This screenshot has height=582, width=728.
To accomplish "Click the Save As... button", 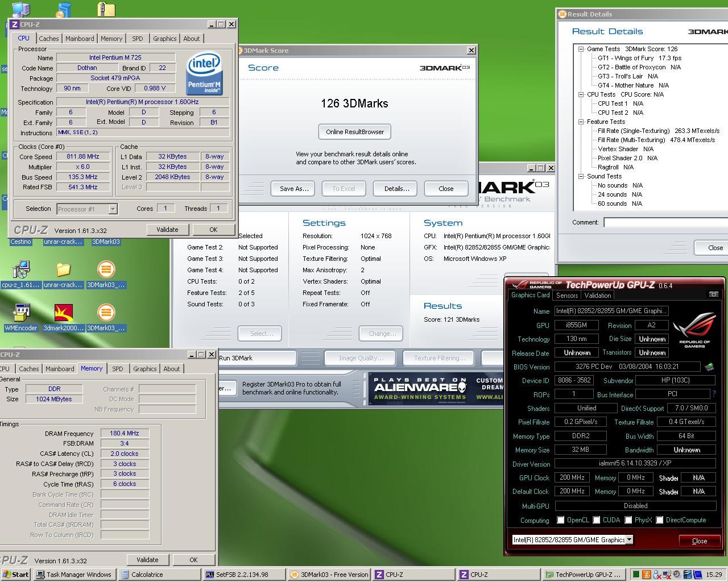I will click(294, 189).
